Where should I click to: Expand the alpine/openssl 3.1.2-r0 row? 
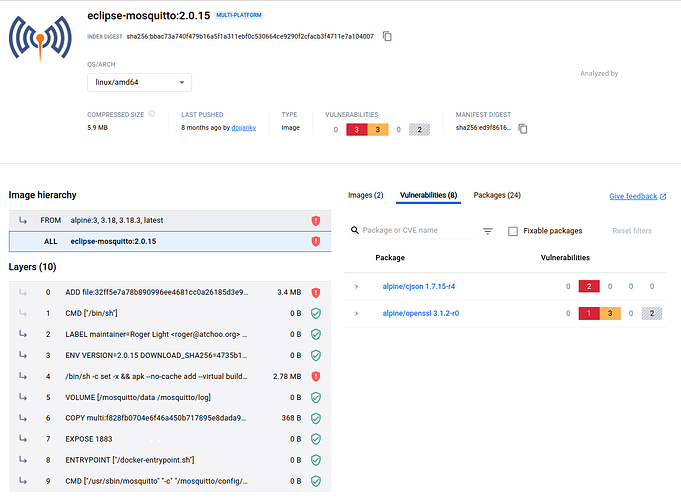point(356,313)
